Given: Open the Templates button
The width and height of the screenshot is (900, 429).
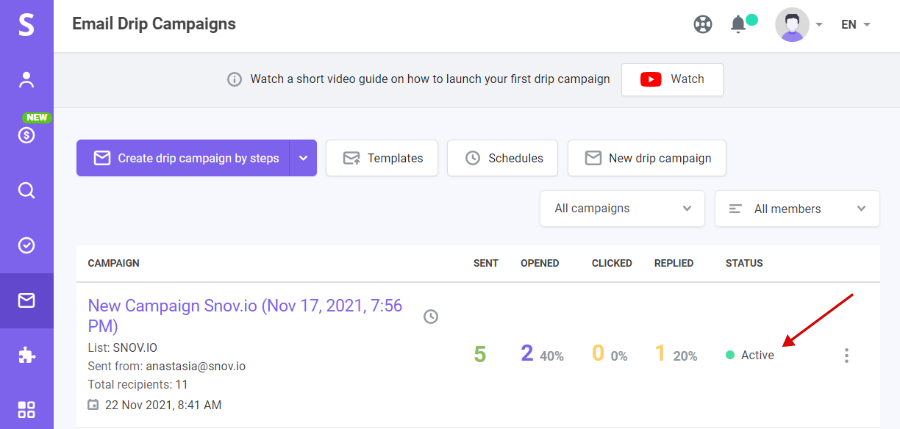Looking at the screenshot, I should 382,158.
